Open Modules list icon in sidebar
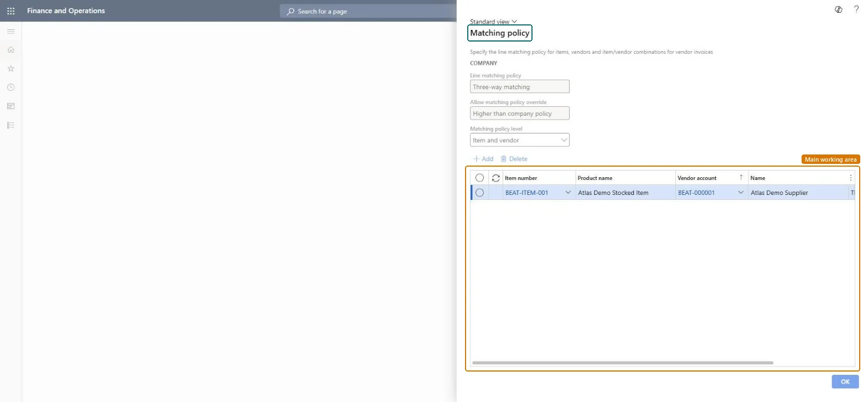 (x=11, y=125)
